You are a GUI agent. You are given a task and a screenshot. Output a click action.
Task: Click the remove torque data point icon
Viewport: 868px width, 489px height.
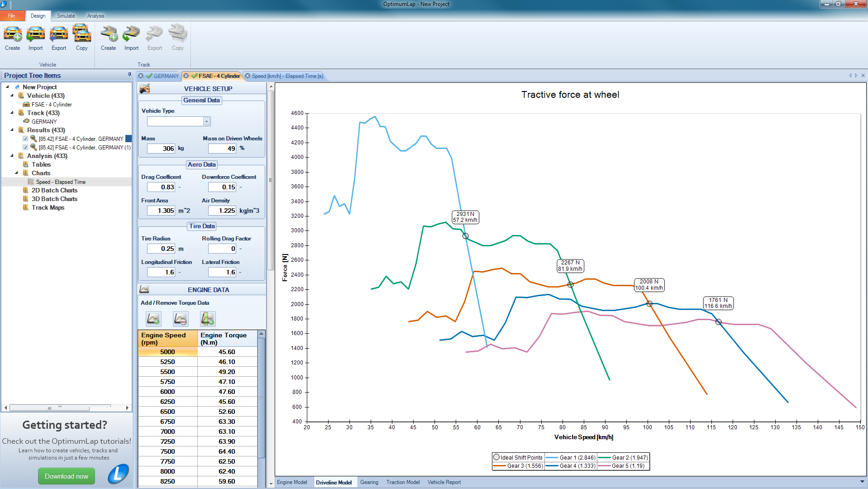tap(181, 319)
